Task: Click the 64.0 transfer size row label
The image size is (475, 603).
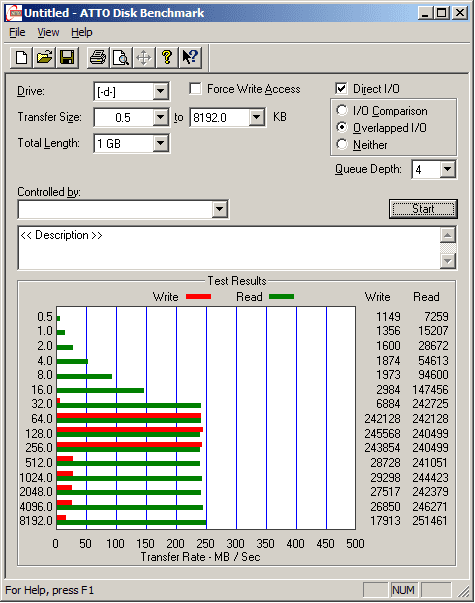Action: point(42,418)
